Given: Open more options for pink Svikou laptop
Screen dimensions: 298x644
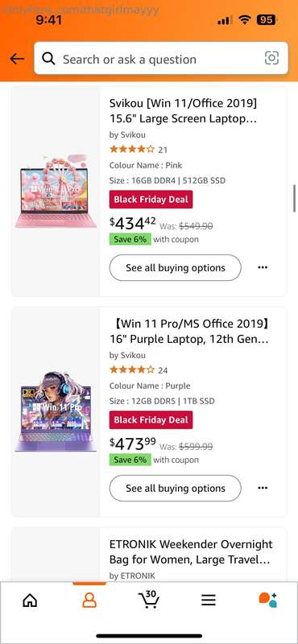Looking at the screenshot, I should [x=263, y=267].
